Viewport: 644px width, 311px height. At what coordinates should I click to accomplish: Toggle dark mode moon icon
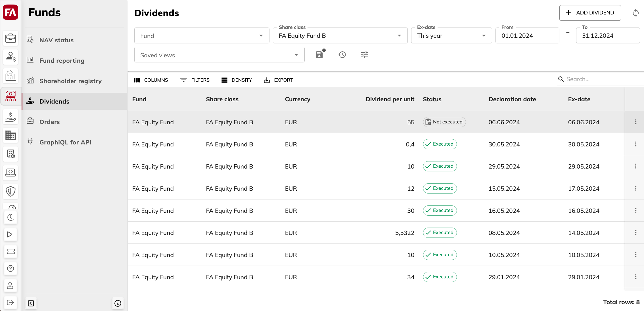pos(11,218)
